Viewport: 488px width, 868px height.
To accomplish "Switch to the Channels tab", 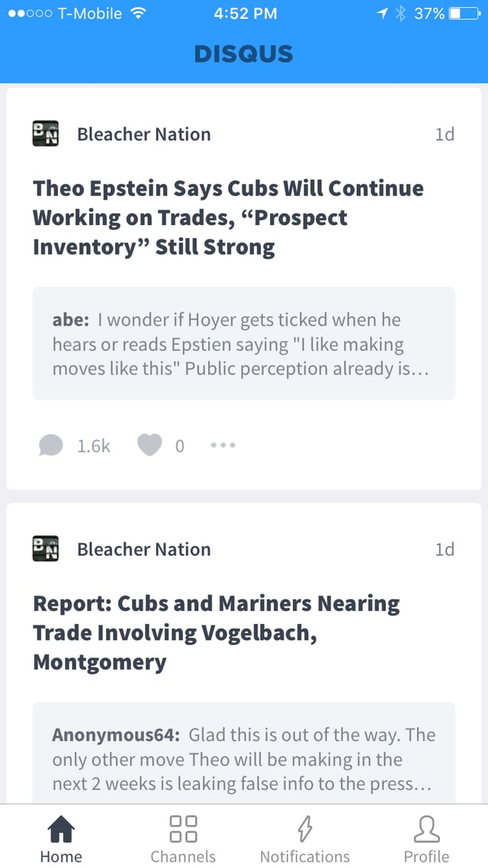I will pos(183,837).
